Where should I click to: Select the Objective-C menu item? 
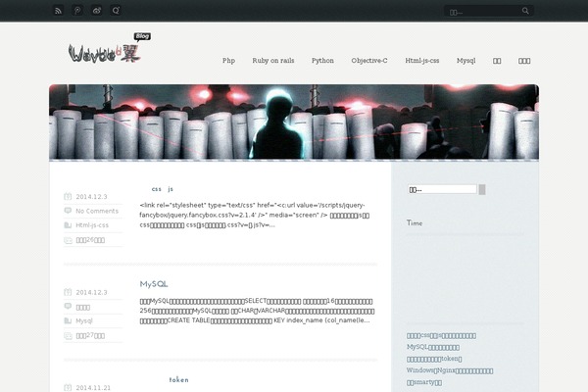369,61
